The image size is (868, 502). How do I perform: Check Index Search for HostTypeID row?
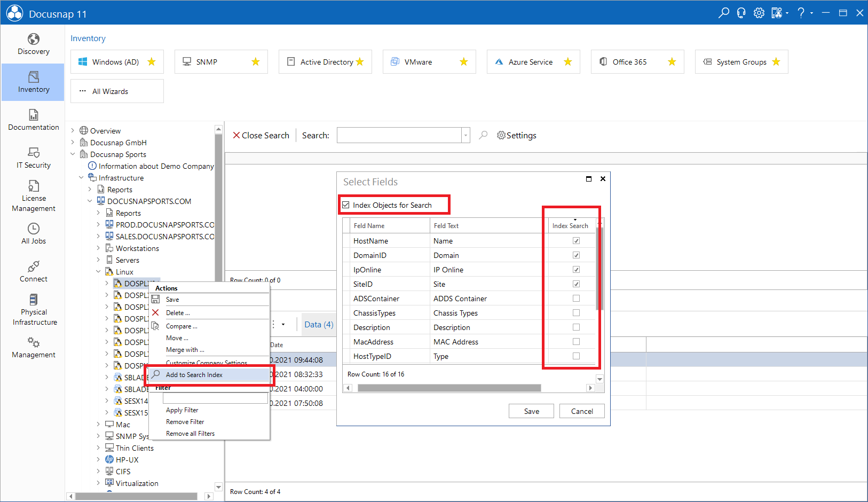(x=576, y=356)
